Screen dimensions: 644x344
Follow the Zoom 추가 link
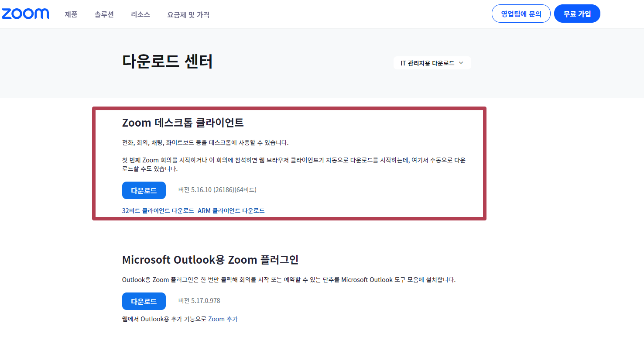coord(223,319)
